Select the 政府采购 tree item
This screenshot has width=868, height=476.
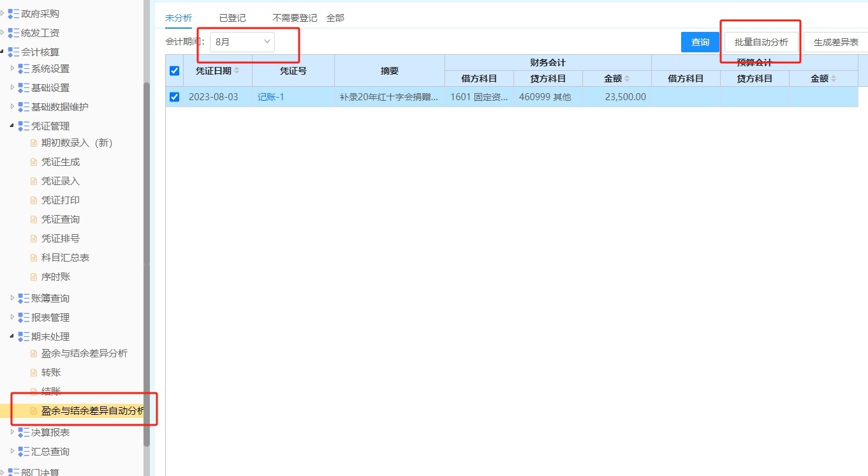[x=40, y=14]
